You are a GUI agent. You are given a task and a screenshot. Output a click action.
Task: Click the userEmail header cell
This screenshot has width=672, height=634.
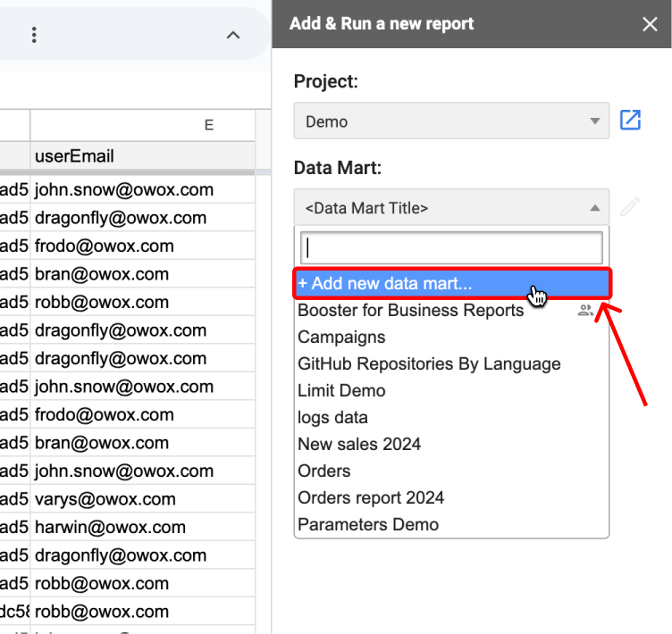point(143,156)
